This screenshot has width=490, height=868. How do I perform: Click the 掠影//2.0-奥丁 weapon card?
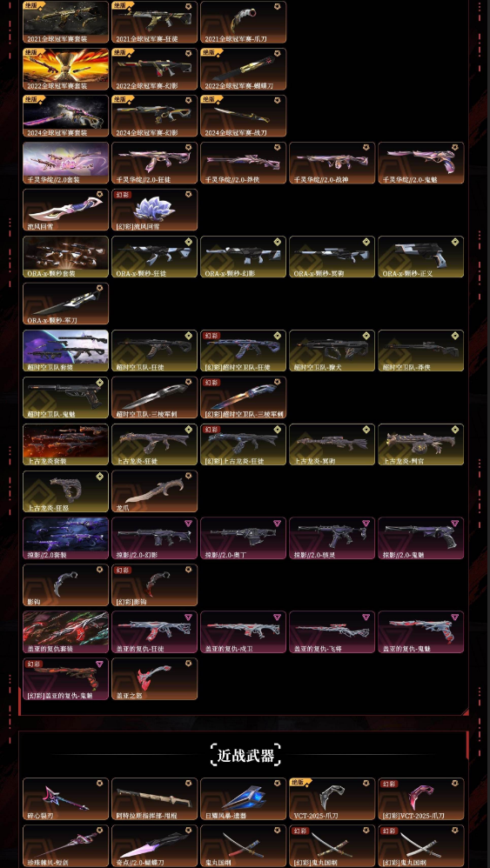coord(243,538)
